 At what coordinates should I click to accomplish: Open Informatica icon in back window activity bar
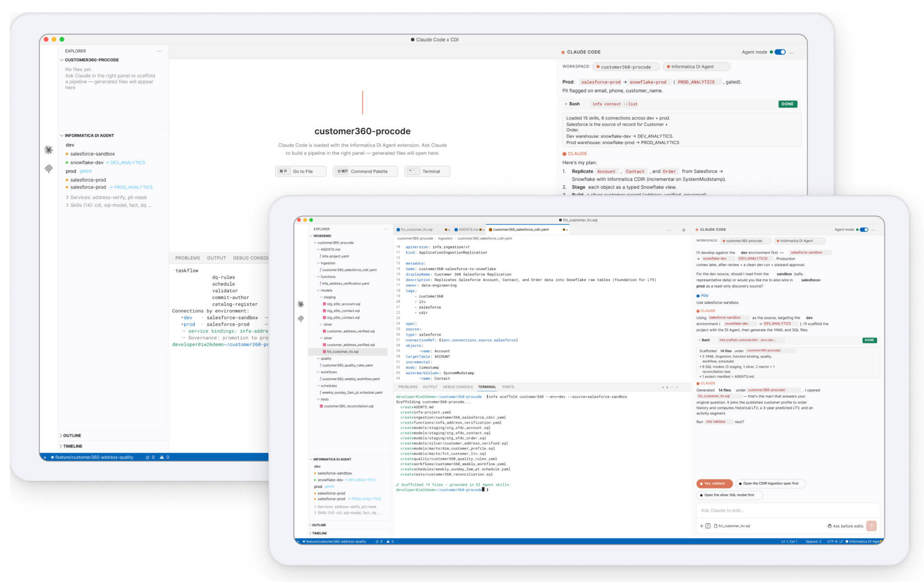[x=49, y=169]
